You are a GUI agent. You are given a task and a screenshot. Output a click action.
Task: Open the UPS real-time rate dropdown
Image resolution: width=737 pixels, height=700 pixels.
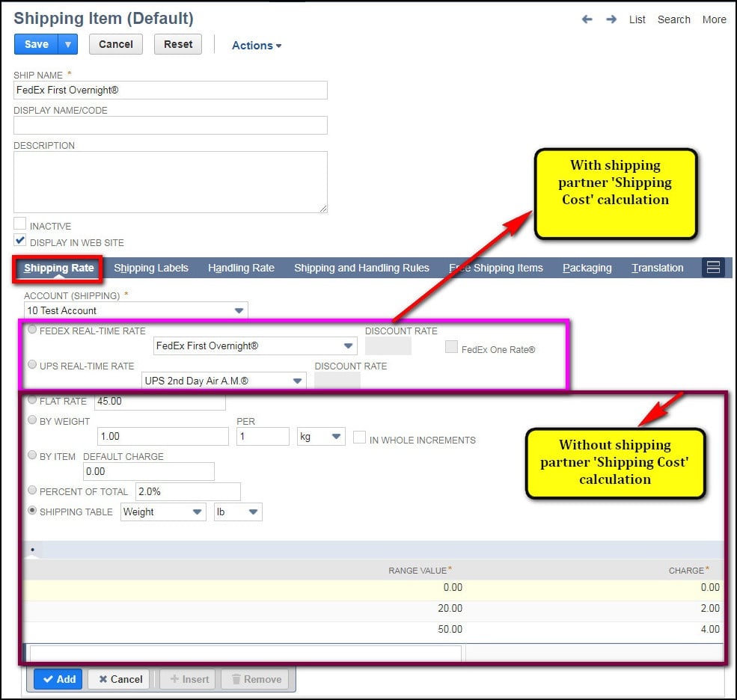(x=297, y=381)
